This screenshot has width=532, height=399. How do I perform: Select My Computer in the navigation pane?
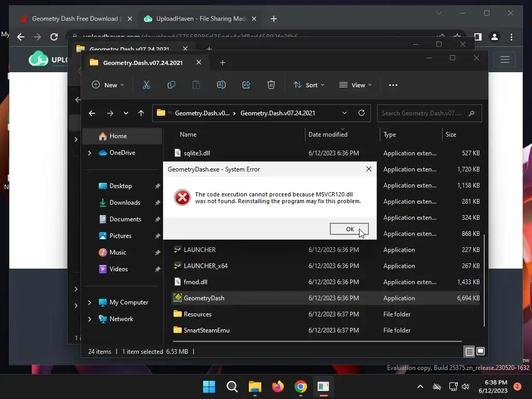(x=129, y=302)
